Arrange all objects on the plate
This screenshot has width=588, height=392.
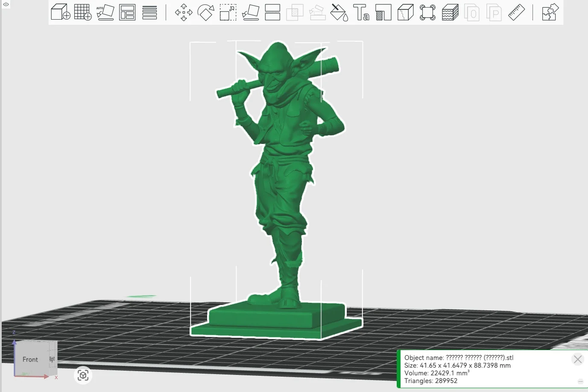click(x=127, y=12)
